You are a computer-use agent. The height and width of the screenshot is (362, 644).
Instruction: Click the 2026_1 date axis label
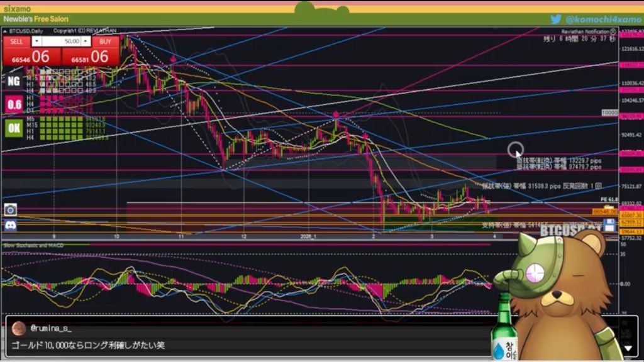308,236
